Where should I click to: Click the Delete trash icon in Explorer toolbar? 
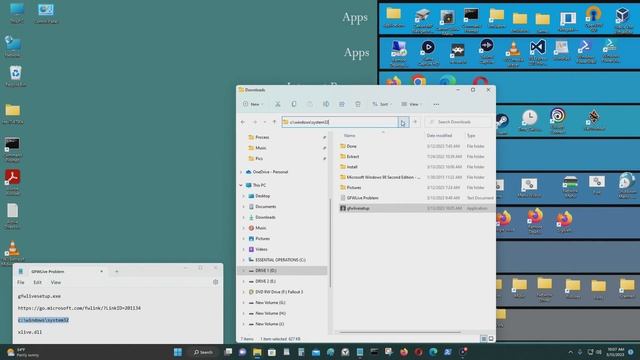[358, 104]
